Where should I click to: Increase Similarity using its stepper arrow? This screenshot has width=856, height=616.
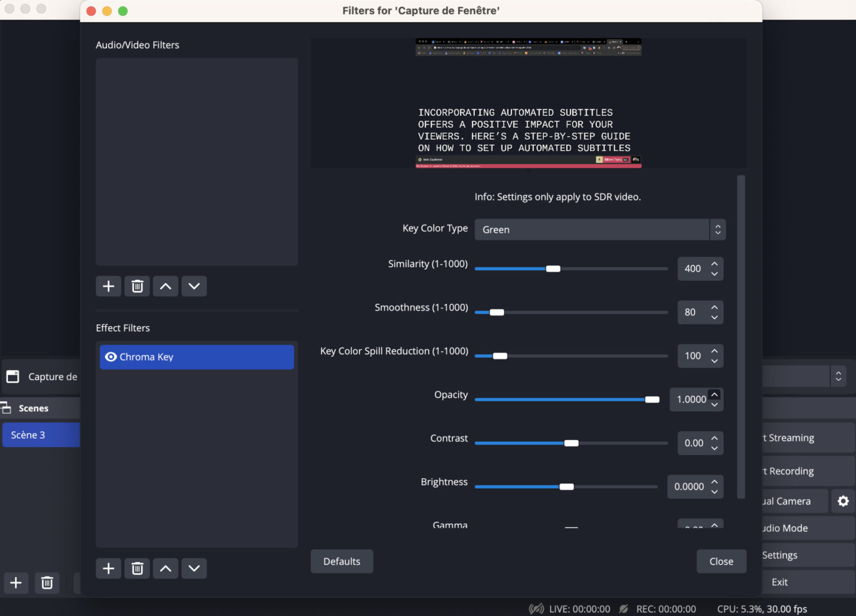(714, 264)
